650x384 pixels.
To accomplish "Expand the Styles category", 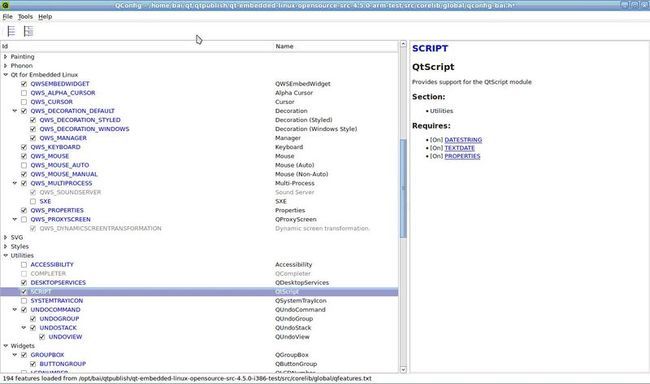I will (x=5, y=246).
